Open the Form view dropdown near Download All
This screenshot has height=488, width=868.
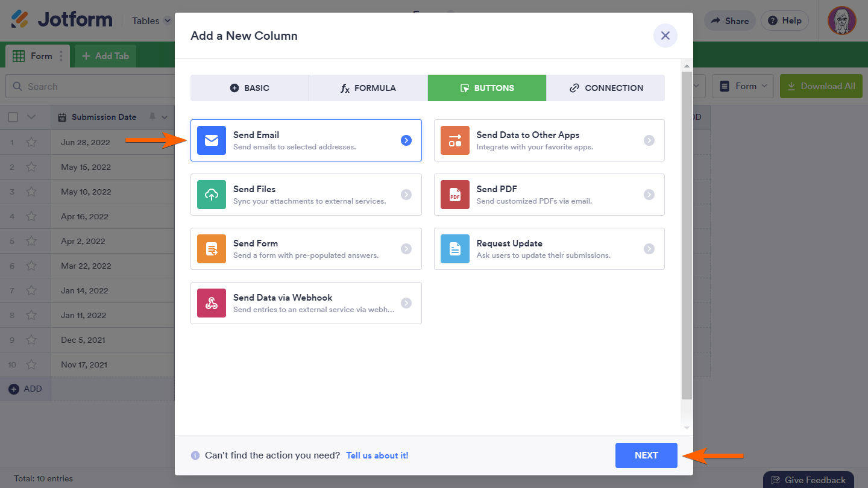[x=743, y=86]
